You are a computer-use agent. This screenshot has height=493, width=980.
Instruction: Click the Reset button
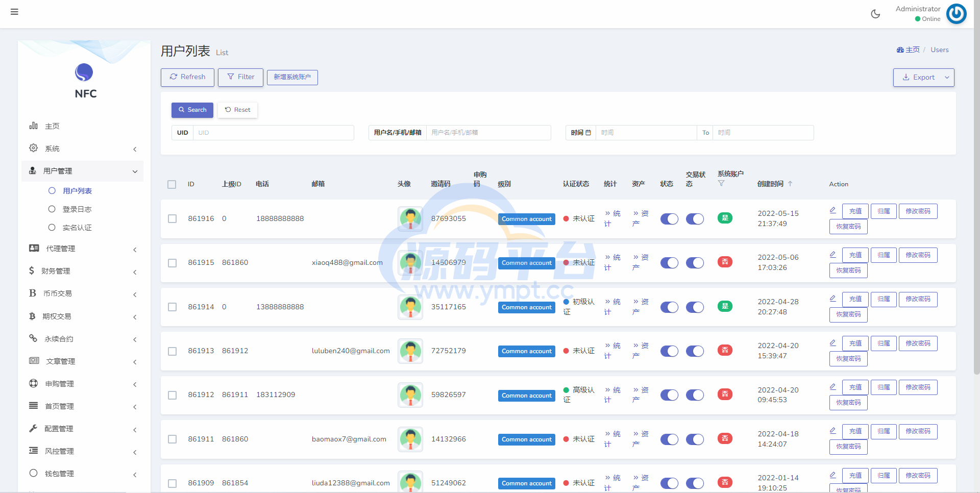(x=238, y=110)
